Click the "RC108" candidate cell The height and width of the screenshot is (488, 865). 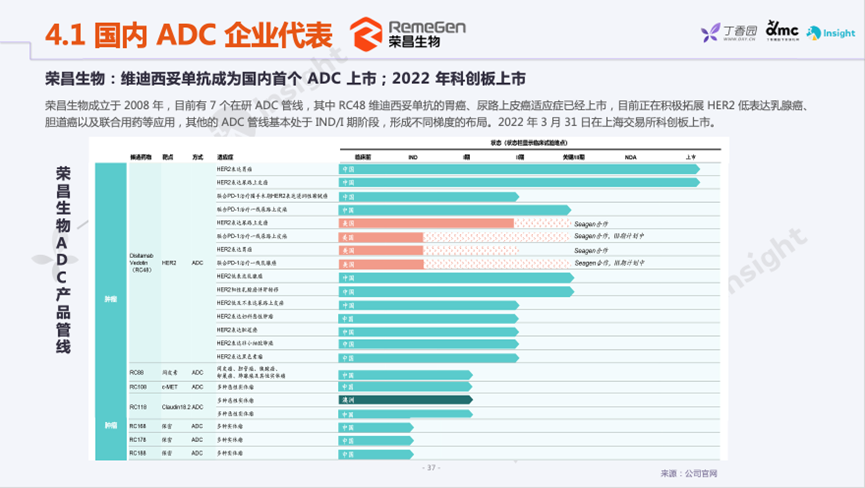point(138,387)
